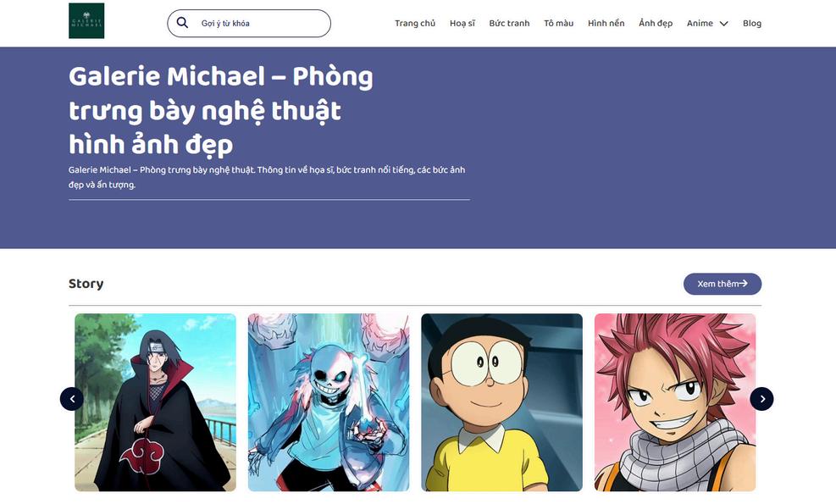Expand the Anime dropdown chevron
The image size is (836, 504).
click(x=723, y=24)
